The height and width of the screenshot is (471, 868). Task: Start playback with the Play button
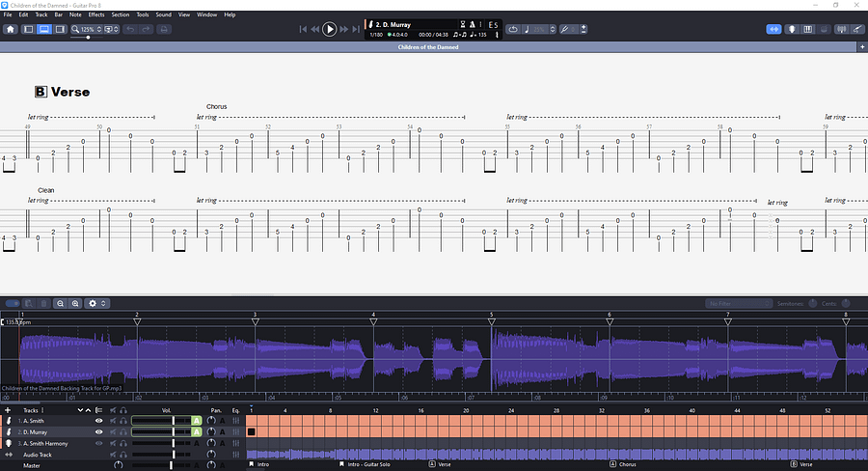[330, 29]
